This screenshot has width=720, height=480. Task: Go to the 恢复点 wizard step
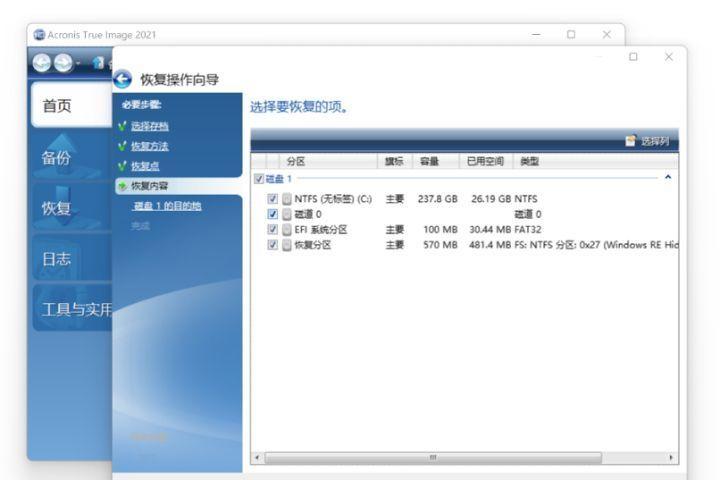point(145,166)
